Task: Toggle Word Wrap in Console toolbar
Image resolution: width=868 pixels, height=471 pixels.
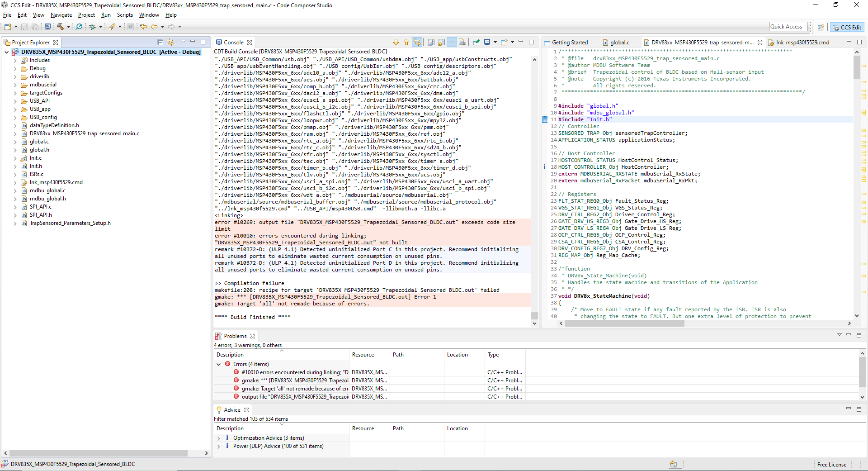Action: pos(452,42)
